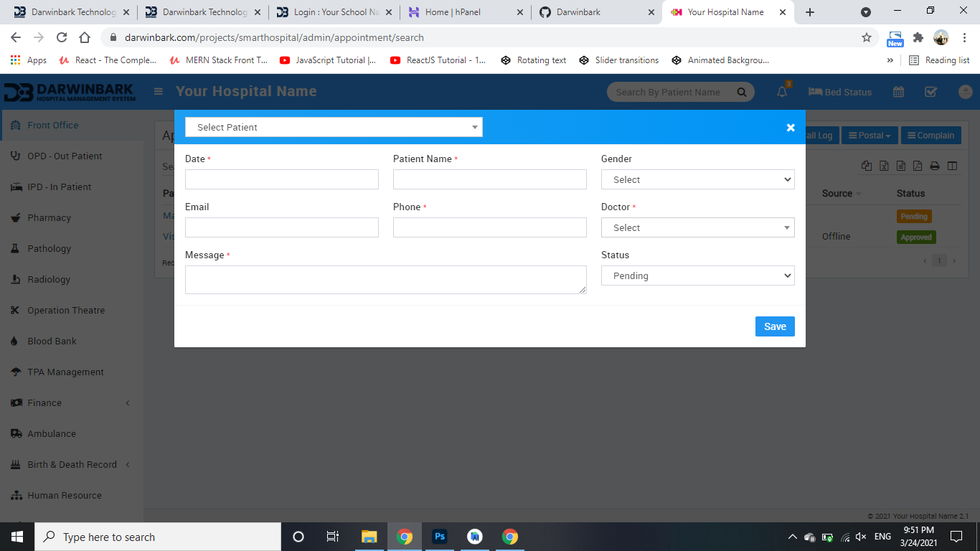Switch to the Home | hPanel tab
Screen dimensions: 980x551
[x=453, y=12]
